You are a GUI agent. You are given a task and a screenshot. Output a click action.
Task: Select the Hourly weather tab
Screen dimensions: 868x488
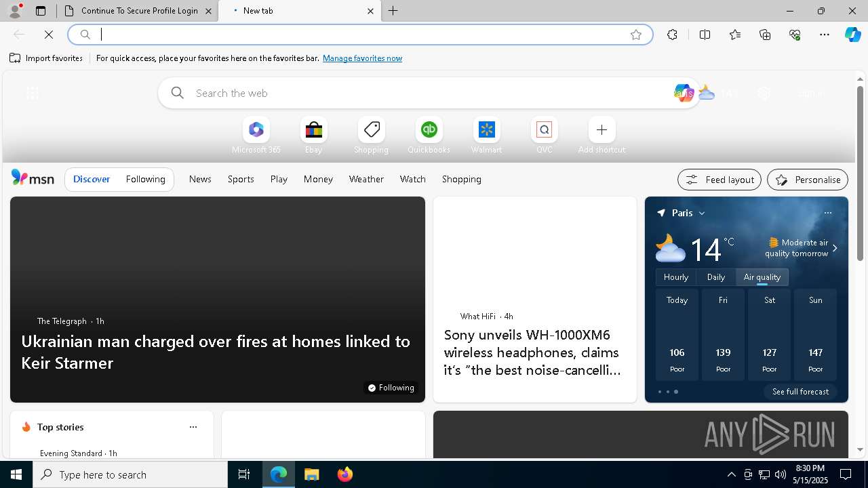click(676, 277)
